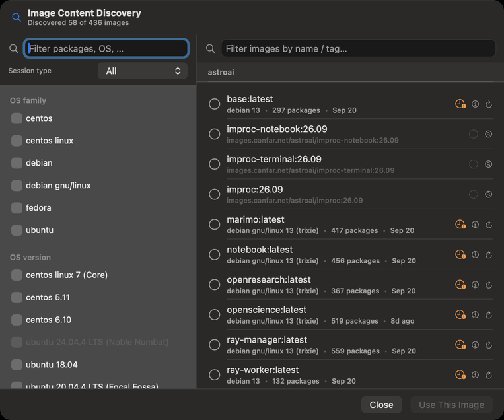Click the clock warning icon for openscience:latest
This screenshot has height=420, width=504.
point(460,314)
